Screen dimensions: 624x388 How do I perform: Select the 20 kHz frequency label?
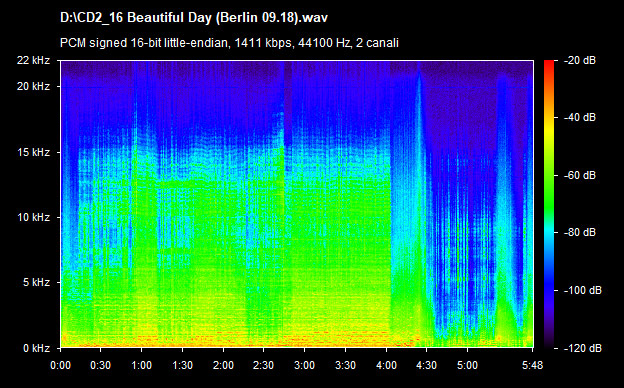33,86
